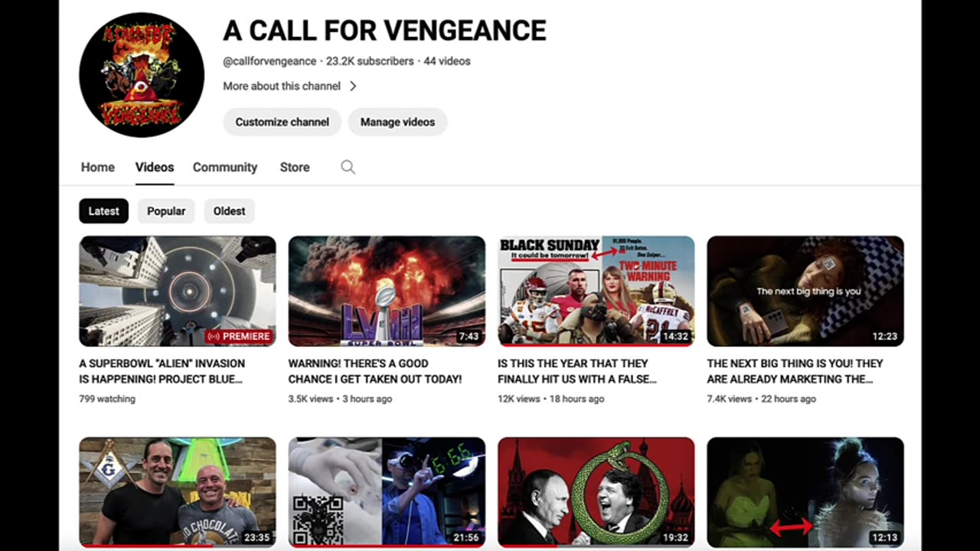The width and height of the screenshot is (980, 551).
Task: Click the A Call For Vengeance channel avatar
Action: pyautogui.click(x=142, y=75)
